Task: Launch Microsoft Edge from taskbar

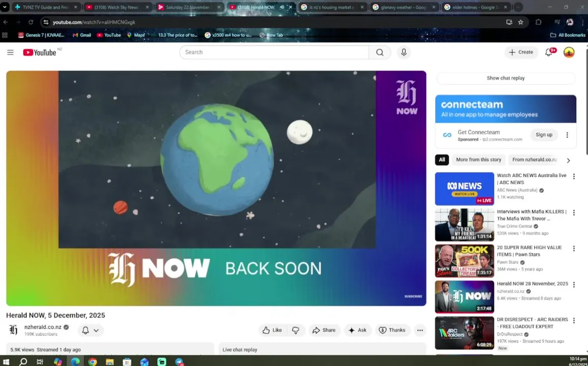Action: (75, 362)
